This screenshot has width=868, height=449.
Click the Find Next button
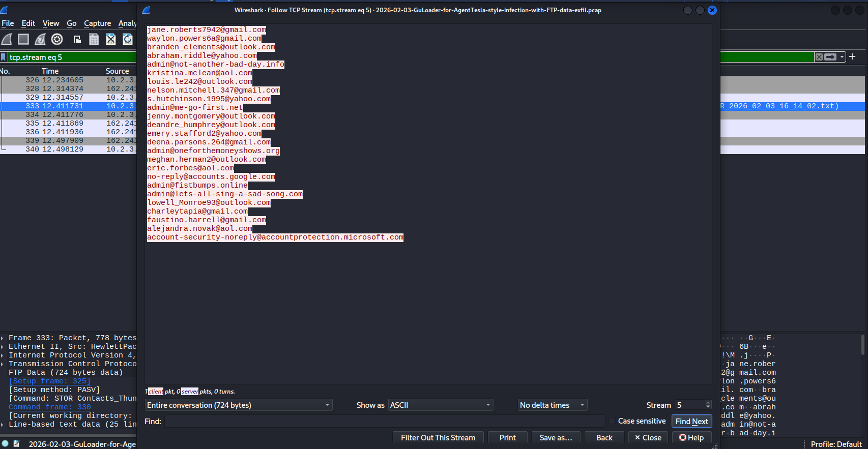(x=691, y=421)
